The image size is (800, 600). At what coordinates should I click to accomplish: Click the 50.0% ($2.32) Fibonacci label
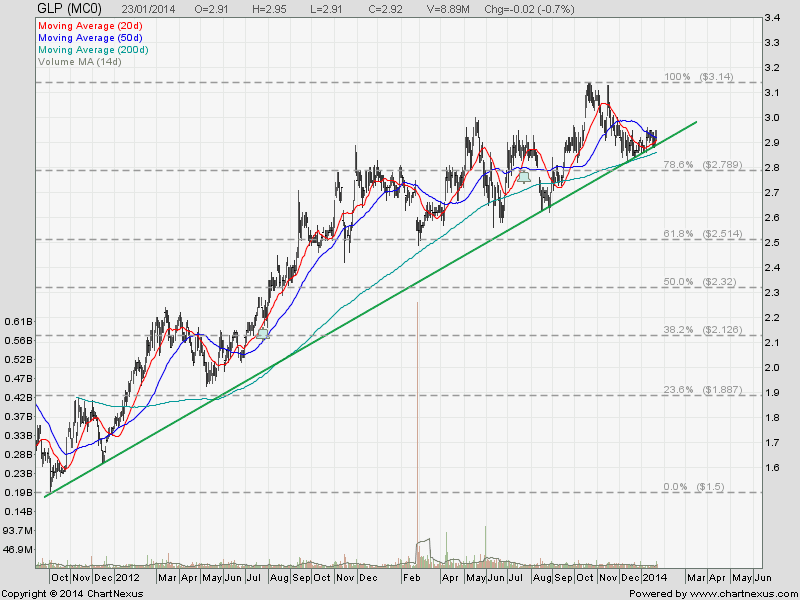tap(699, 282)
